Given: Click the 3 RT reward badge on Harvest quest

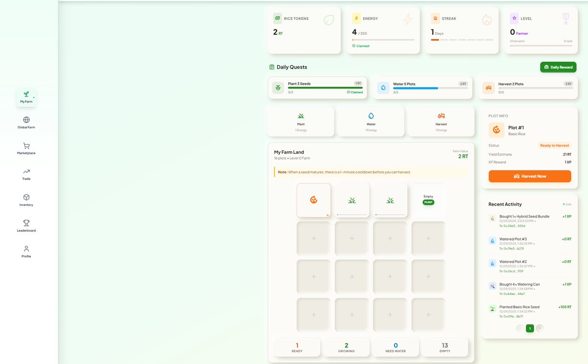Looking at the screenshot, I should [568, 84].
